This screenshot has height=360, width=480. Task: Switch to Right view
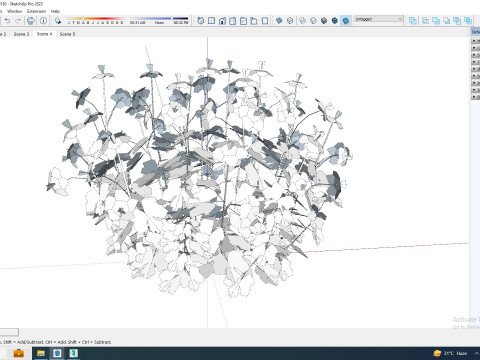pyautogui.click(x=233, y=21)
